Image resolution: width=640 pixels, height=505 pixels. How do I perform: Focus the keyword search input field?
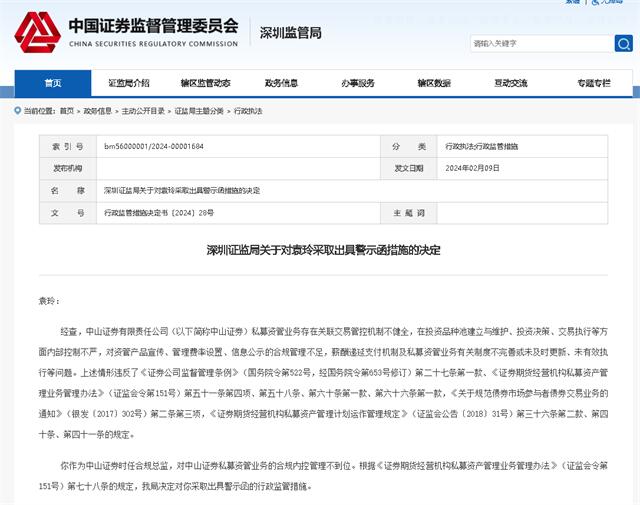[542, 43]
